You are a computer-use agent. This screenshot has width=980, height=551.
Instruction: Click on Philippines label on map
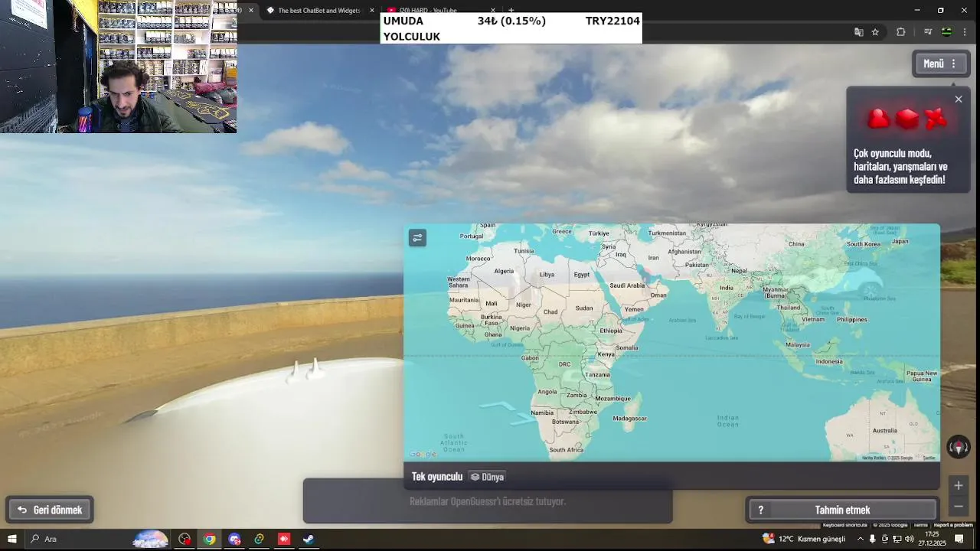[x=852, y=320]
